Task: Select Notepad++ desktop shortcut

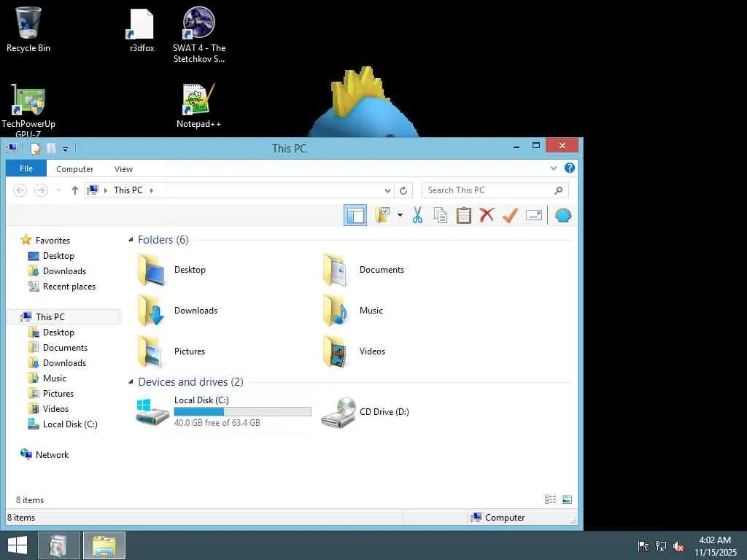Action: (x=198, y=106)
